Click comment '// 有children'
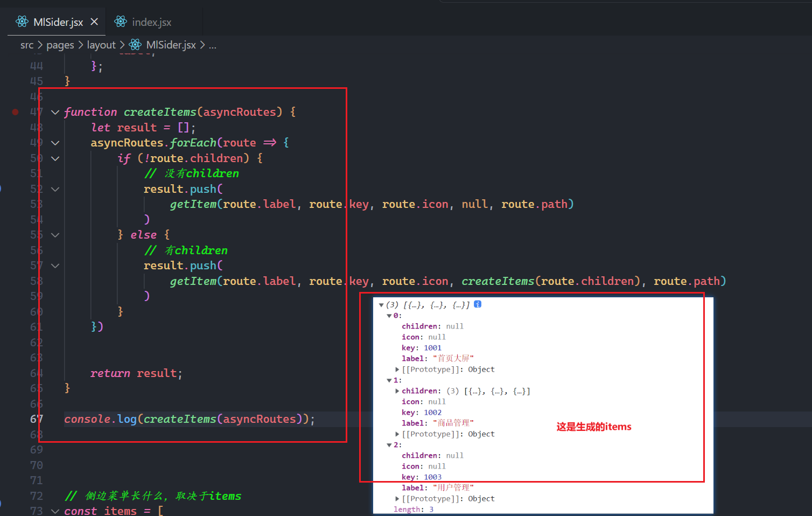The height and width of the screenshot is (516, 812). [x=186, y=250]
